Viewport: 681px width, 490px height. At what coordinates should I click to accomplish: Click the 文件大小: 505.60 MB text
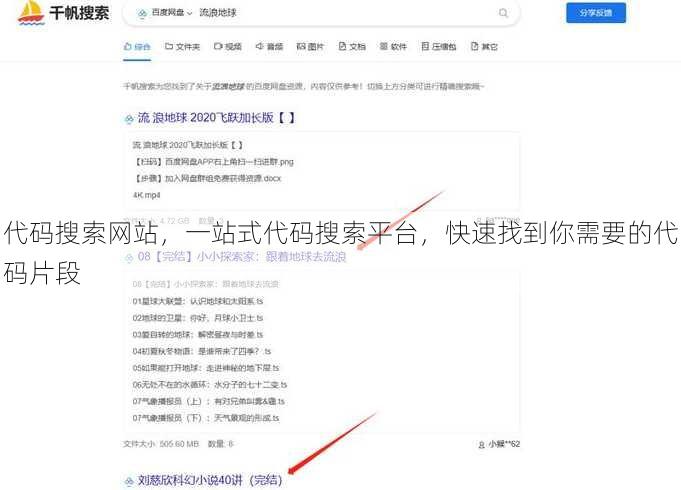pyautogui.click(x=161, y=444)
